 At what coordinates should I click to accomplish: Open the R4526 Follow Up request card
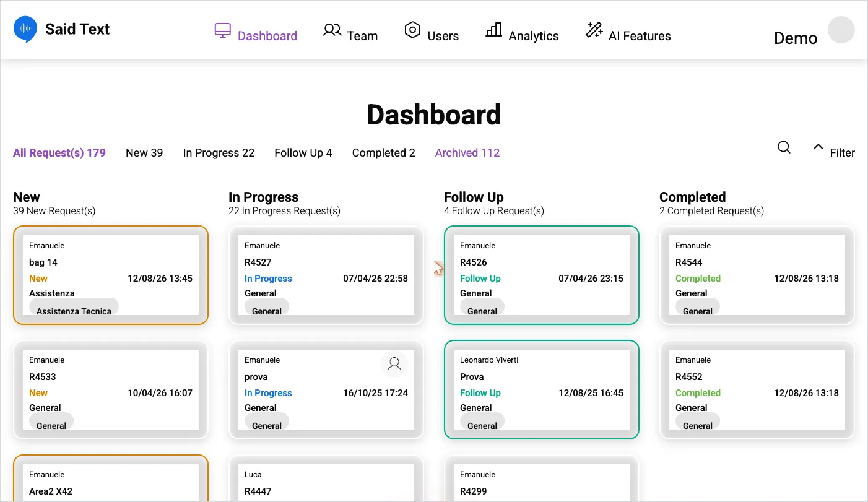coord(542,275)
